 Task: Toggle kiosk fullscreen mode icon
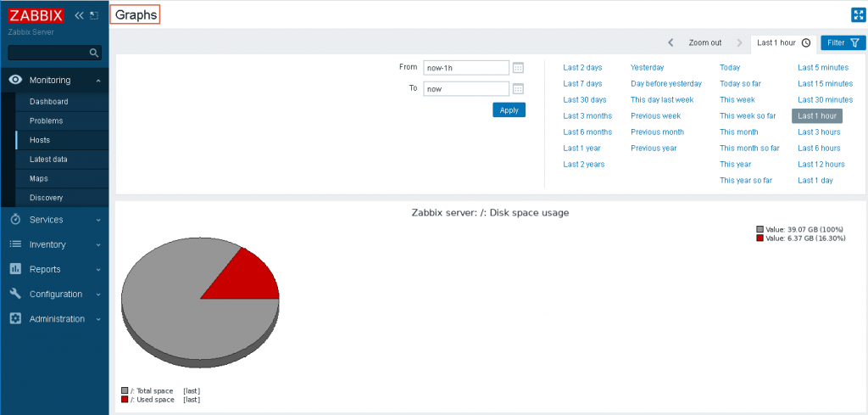858,15
